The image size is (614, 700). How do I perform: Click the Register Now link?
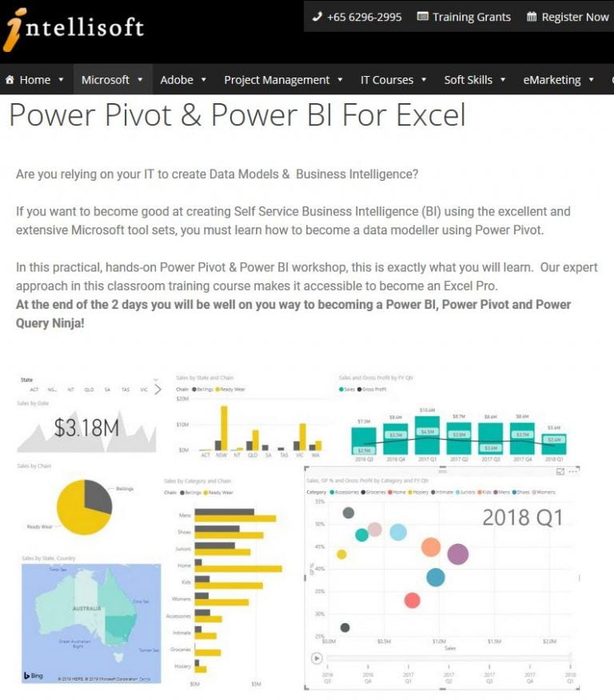[576, 17]
